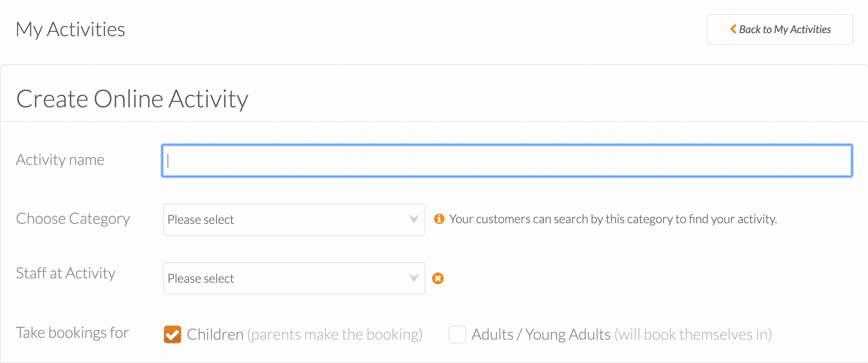This screenshot has width=868, height=363.
Task: Click the Take bookings for label
Action: pos(72,333)
